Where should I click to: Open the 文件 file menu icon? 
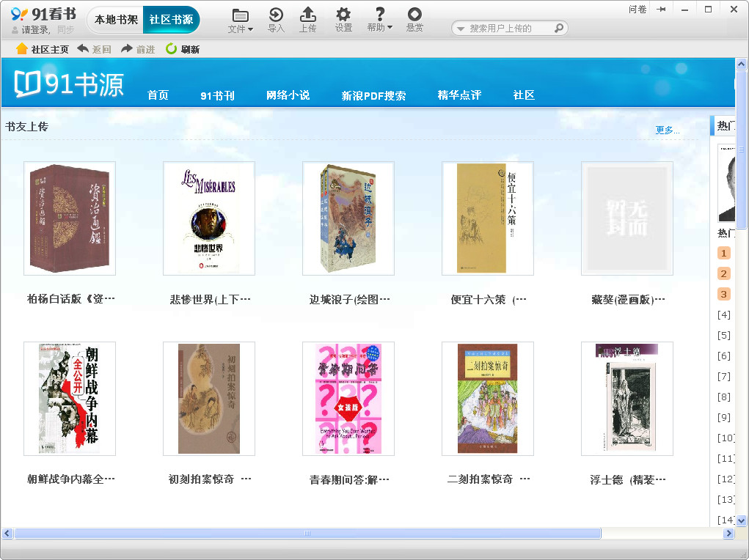coord(240,16)
